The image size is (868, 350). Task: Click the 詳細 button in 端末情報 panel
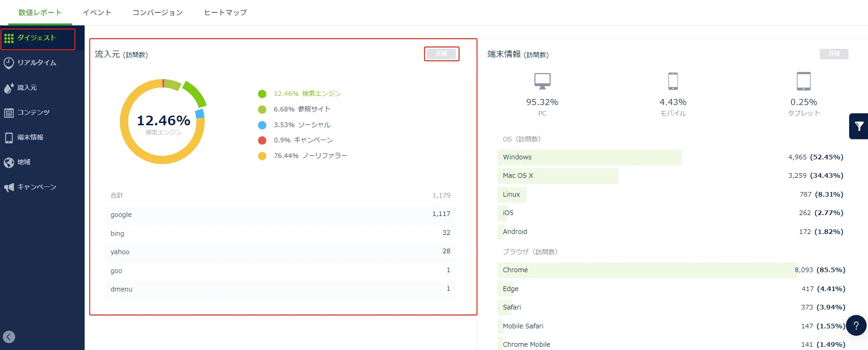coord(834,54)
